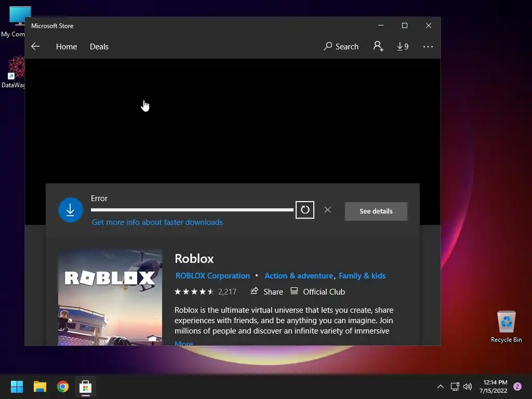
Task: Launch File Explorer from the taskbar
Action: click(39, 387)
